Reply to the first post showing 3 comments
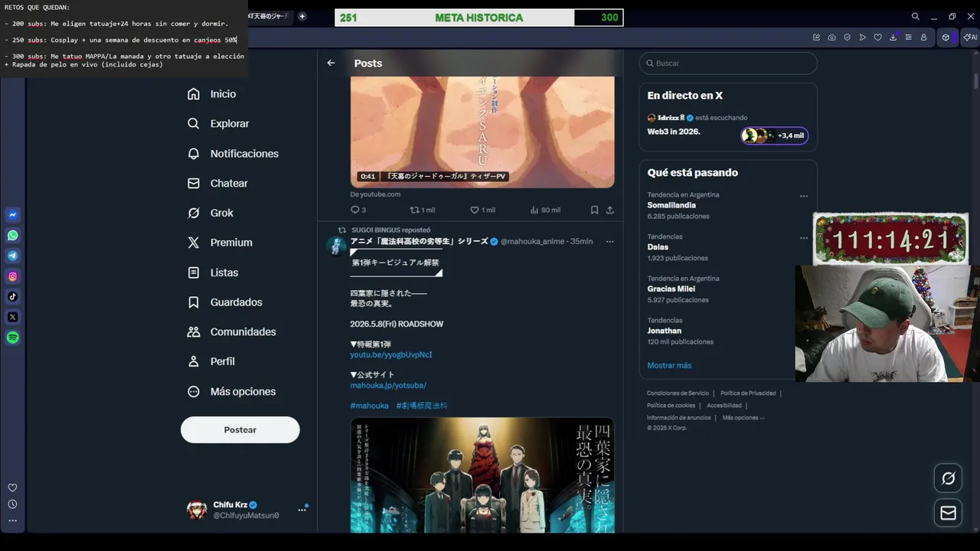This screenshot has width=980, height=551. coord(358,210)
